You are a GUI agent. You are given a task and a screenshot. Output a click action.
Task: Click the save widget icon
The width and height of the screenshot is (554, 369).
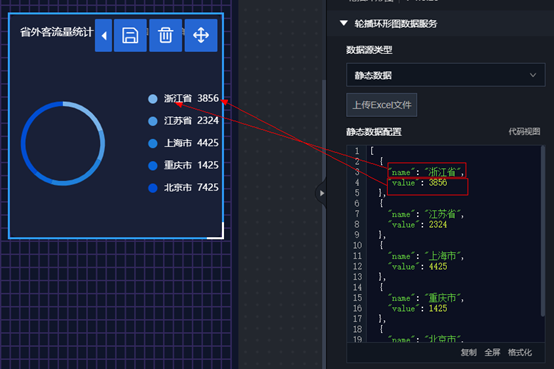[x=130, y=35]
